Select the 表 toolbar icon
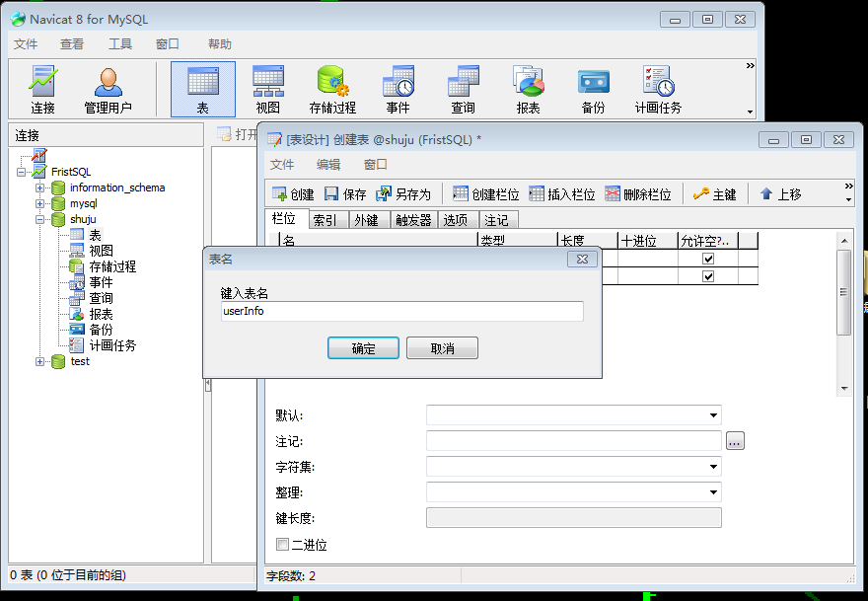Image resolution: width=868 pixels, height=601 pixels. (x=202, y=87)
